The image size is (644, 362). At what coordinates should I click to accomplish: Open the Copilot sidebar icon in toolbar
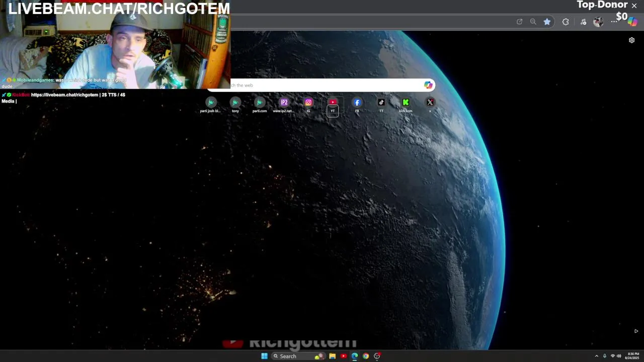pos(632,22)
